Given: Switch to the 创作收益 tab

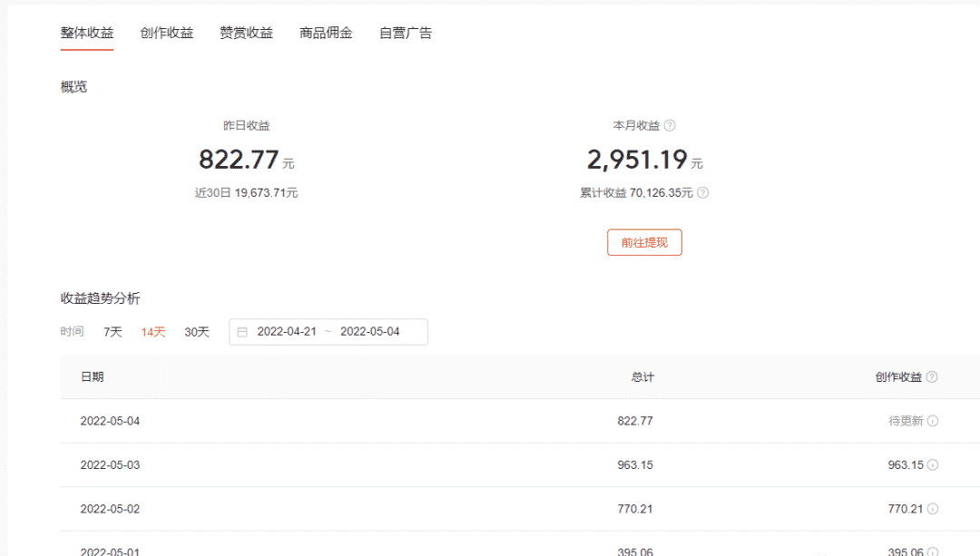Looking at the screenshot, I should [x=167, y=34].
